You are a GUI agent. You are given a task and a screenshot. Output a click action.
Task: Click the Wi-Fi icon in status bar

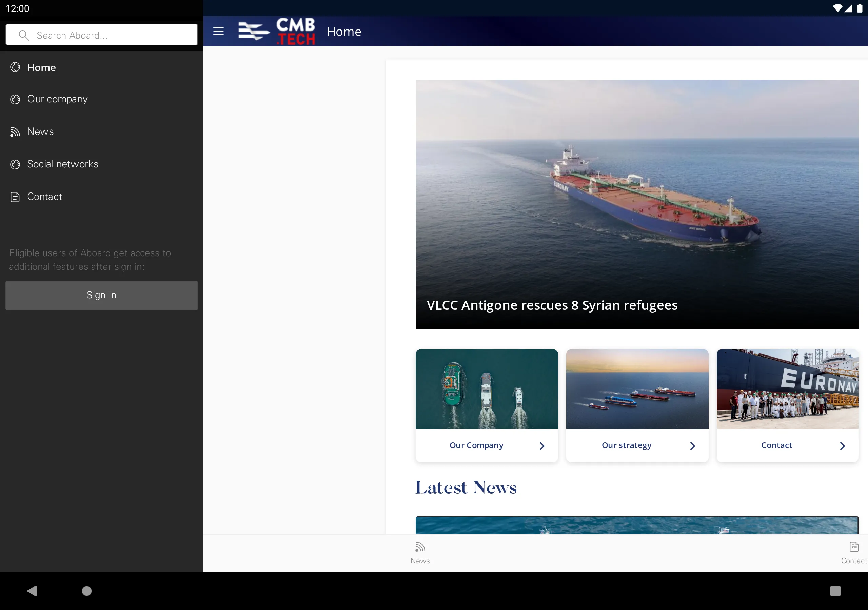tap(837, 8)
